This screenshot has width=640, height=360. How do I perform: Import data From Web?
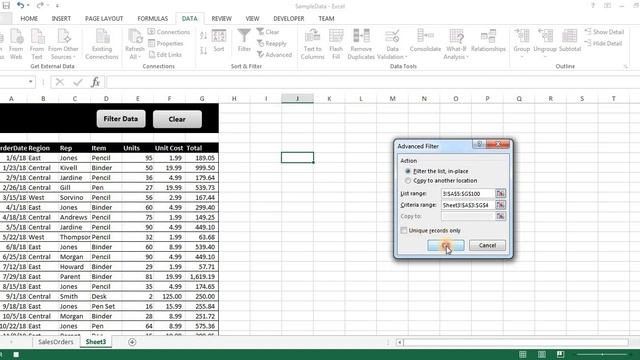pyautogui.click(x=16, y=44)
